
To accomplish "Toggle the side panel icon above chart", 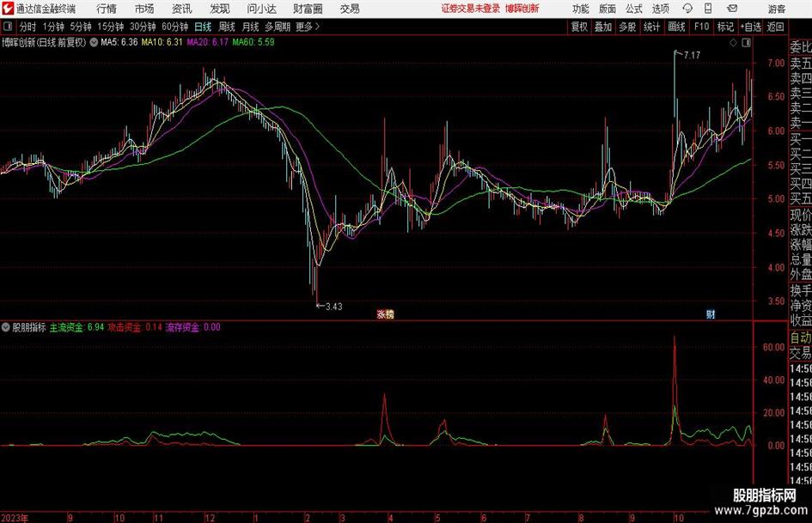I will point(746,43).
